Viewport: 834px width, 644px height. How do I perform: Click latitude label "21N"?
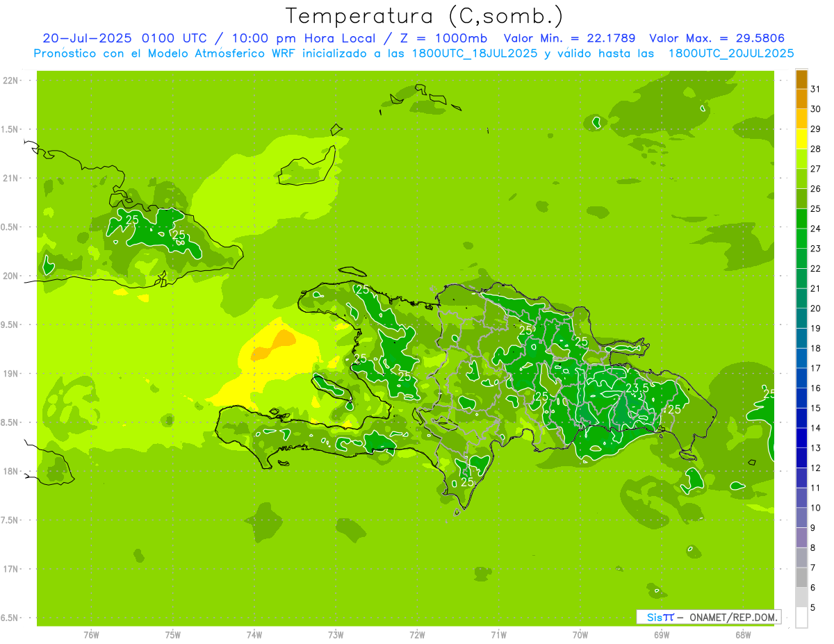pos(10,179)
